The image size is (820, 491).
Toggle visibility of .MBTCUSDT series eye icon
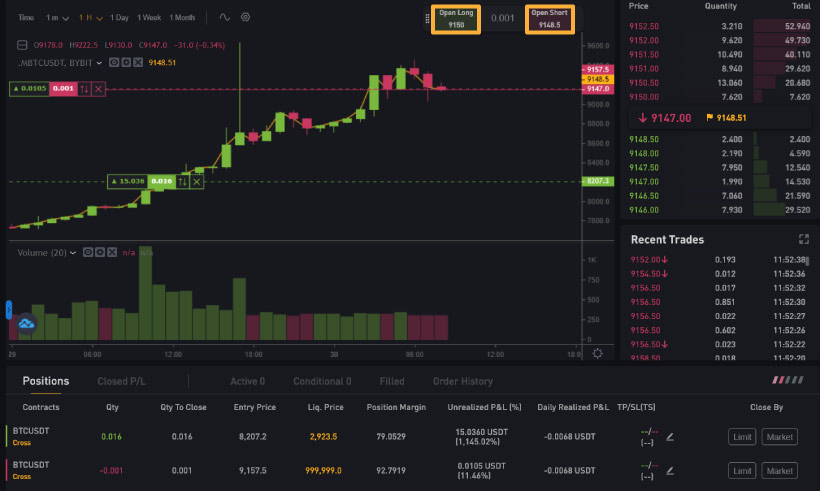tap(113, 62)
